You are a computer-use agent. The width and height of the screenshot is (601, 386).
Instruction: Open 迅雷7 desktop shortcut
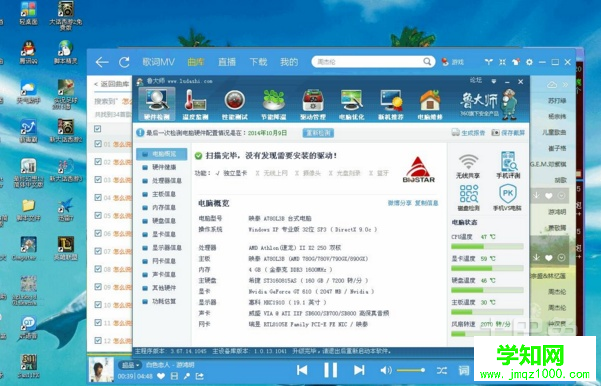point(66,209)
